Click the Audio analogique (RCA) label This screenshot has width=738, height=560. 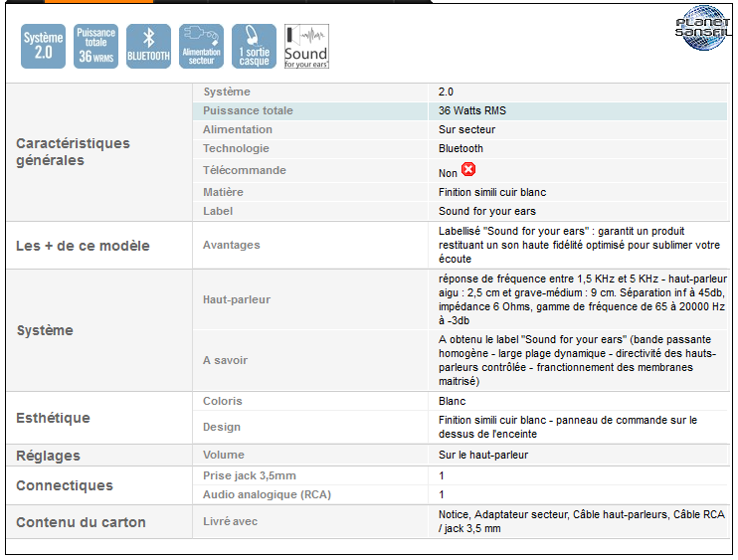(x=267, y=494)
